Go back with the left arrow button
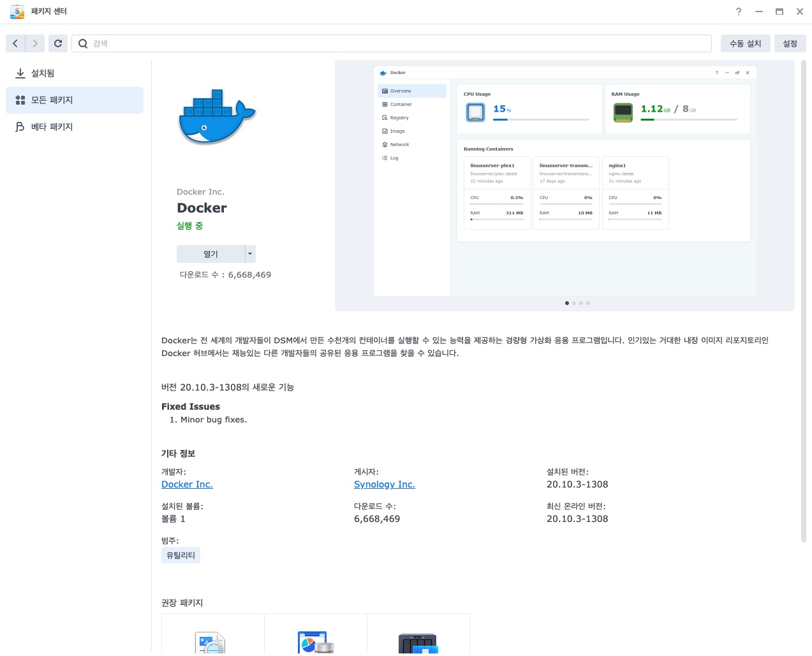The height and width of the screenshot is (656, 812). coord(15,43)
